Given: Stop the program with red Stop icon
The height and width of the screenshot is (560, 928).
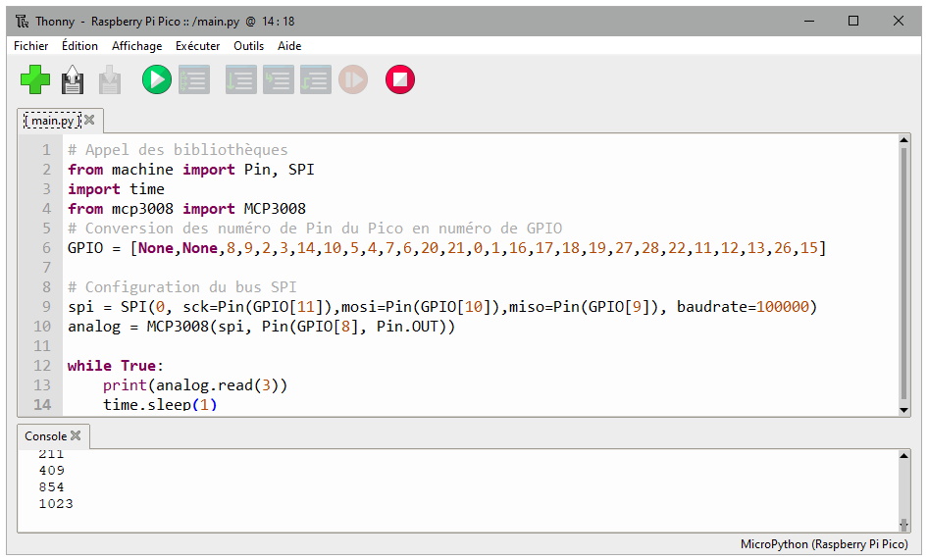Looking at the screenshot, I should [400, 79].
